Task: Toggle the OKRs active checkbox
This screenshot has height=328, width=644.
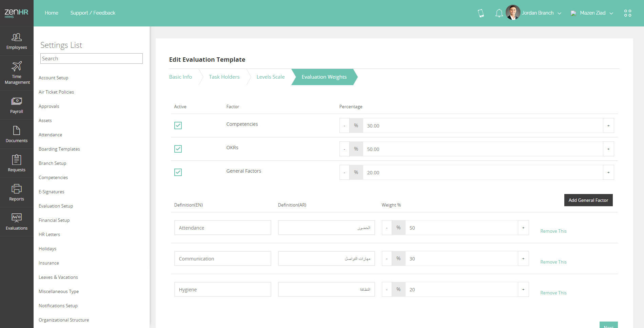Action: tap(178, 149)
